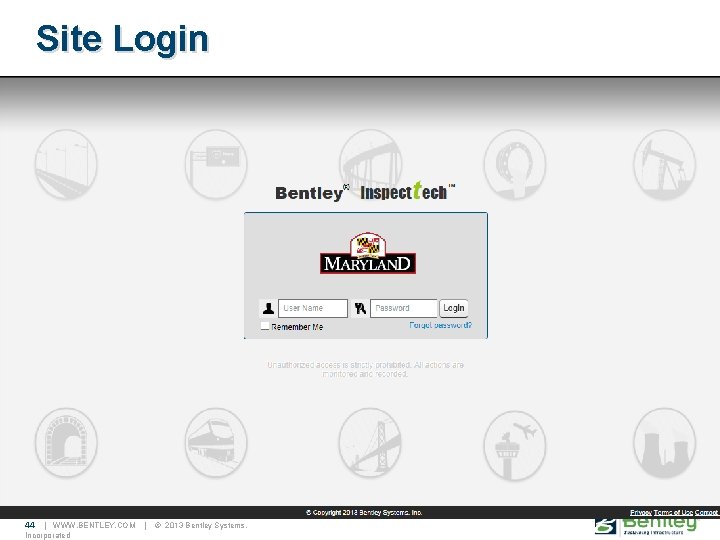Click the WWW.BENTLEY.COM footer text
Viewport: 720px width, 540px height.
(94, 525)
